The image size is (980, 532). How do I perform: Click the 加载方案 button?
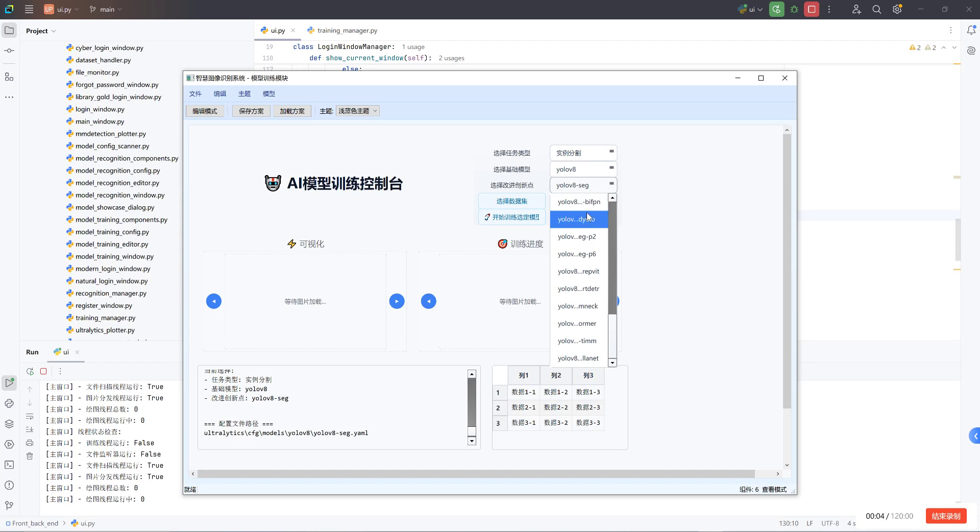coord(292,111)
